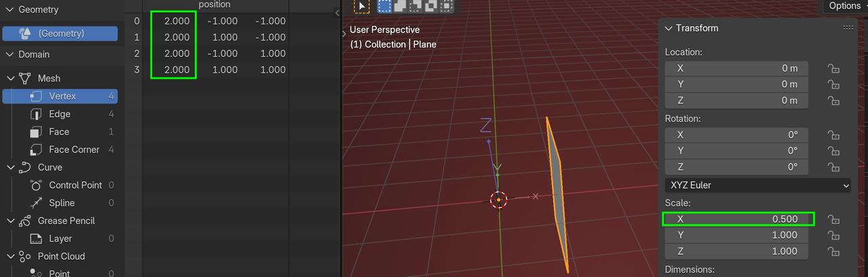The height and width of the screenshot is (277, 868).
Task: Collapse the Mesh tree group
Action: (11, 79)
